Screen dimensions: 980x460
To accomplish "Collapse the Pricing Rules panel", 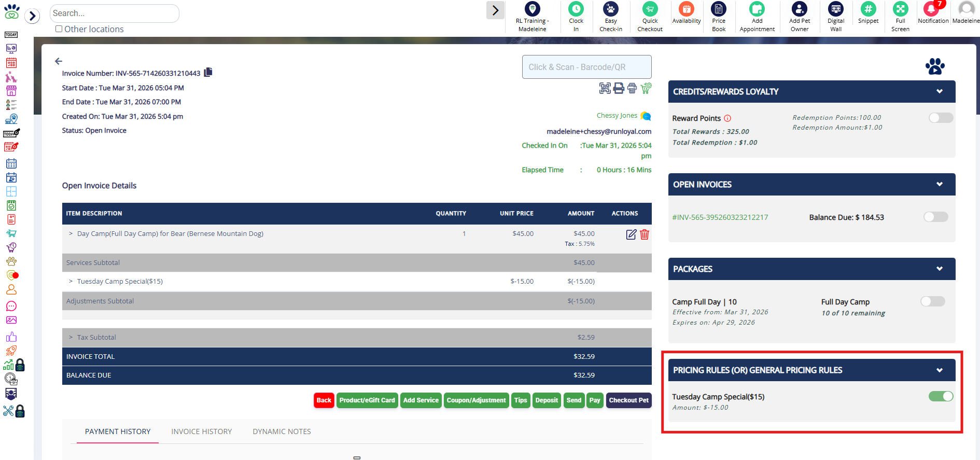I will coord(939,370).
